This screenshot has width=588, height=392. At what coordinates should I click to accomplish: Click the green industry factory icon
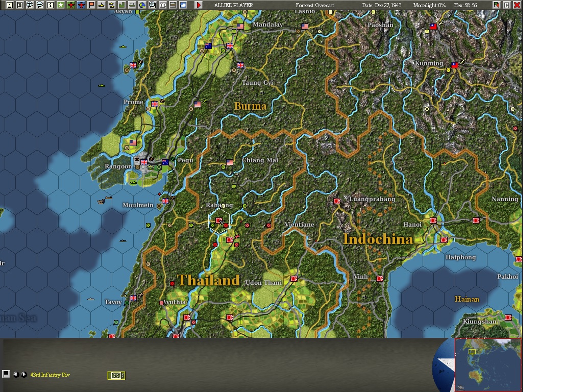(x=122, y=5)
